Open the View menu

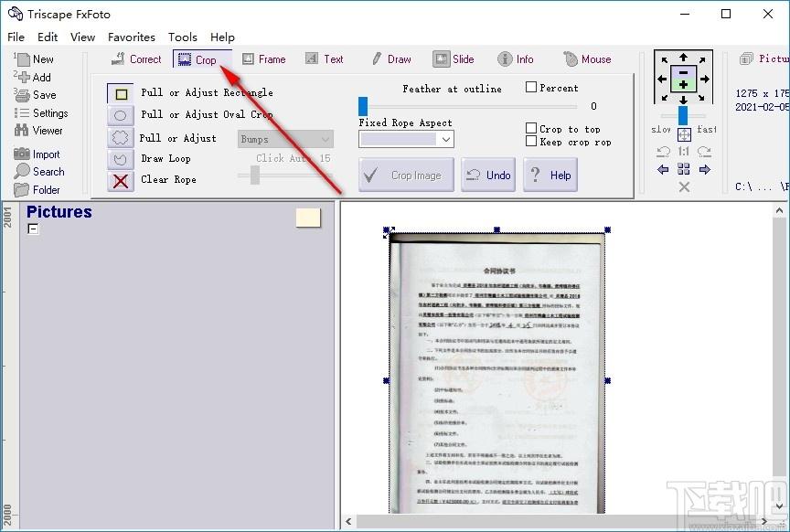(x=82, y=37)
